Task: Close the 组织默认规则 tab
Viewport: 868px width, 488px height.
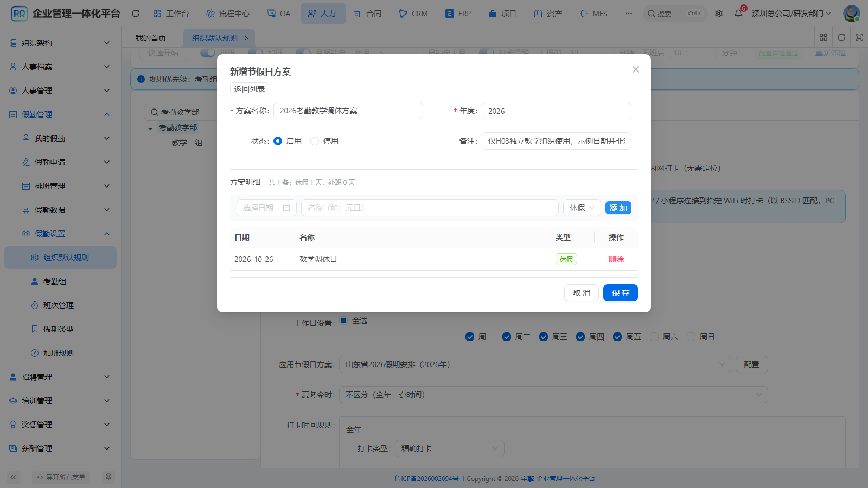Action: click(x=247, y=38)
